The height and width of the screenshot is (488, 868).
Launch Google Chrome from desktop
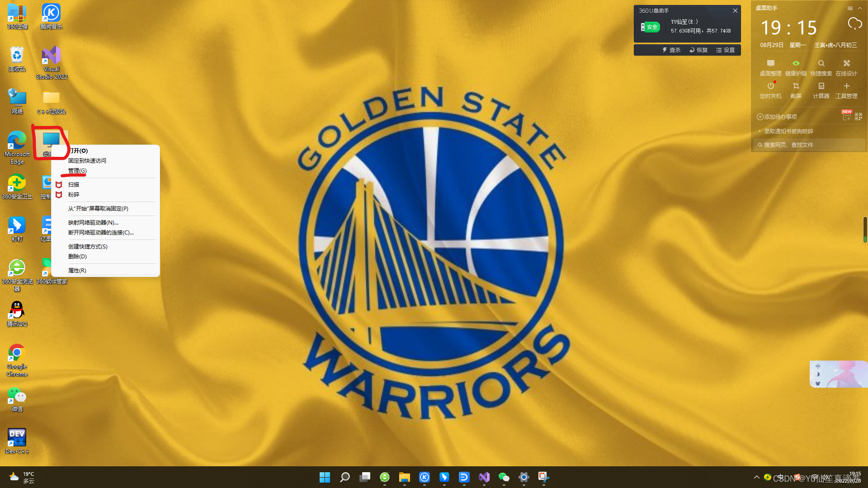(17, 353)
